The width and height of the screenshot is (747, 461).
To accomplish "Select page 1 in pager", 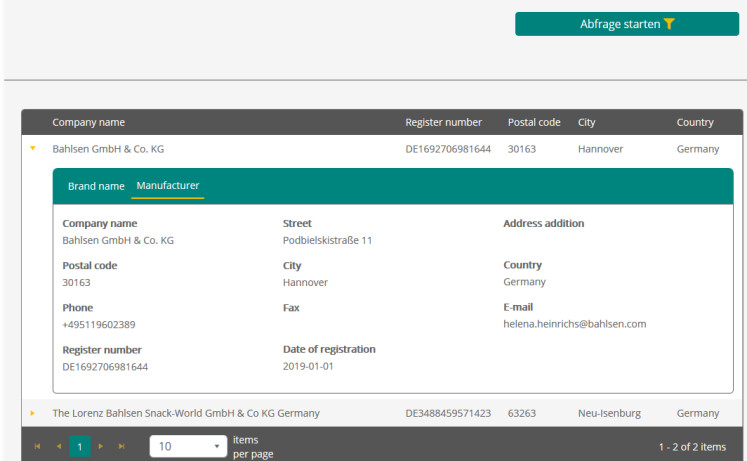I will point(80,447).
